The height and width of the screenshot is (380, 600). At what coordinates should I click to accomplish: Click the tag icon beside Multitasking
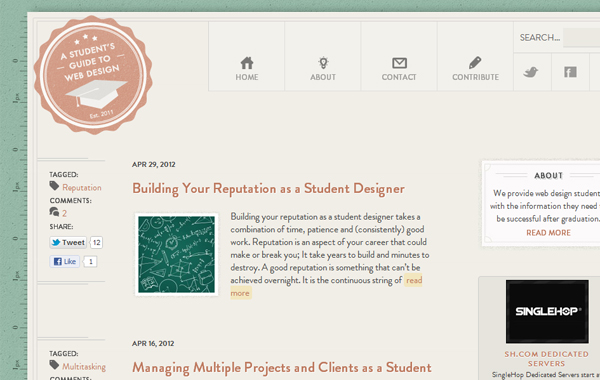(x=54, y=365)
